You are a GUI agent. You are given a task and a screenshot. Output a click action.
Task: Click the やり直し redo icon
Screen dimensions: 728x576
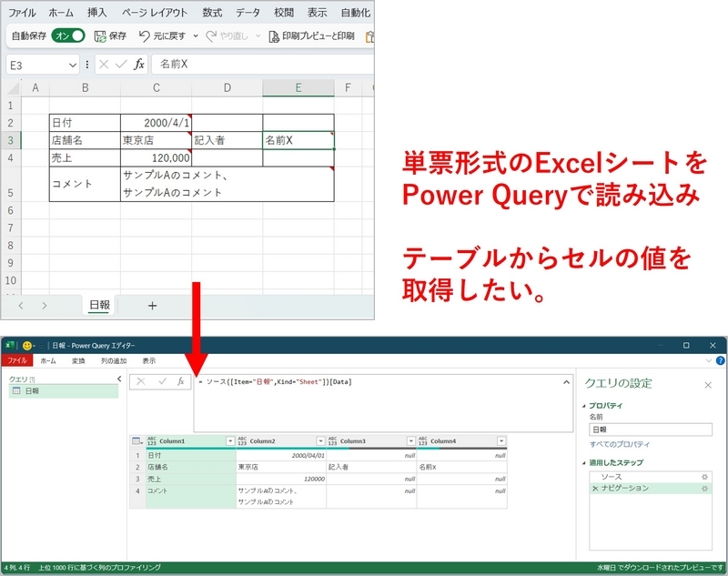[x=211, y=36]
